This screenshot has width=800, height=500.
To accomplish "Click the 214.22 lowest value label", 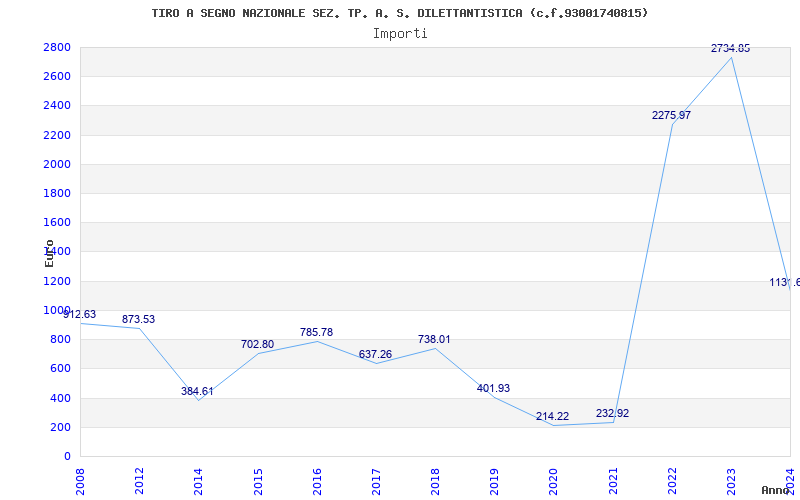I will (x=552, y=416).
